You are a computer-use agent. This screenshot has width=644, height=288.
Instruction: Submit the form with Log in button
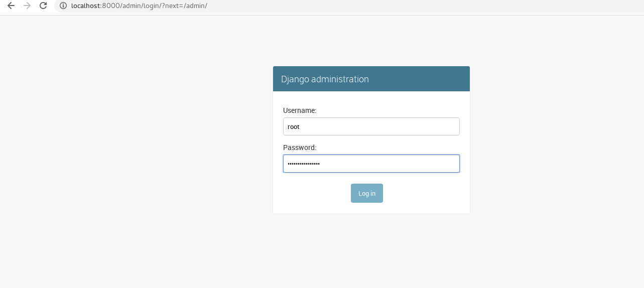[x=366, y=193]
